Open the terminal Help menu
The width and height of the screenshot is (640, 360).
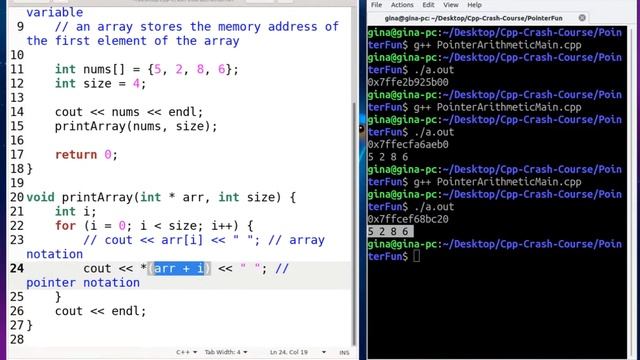click(474, 5)
